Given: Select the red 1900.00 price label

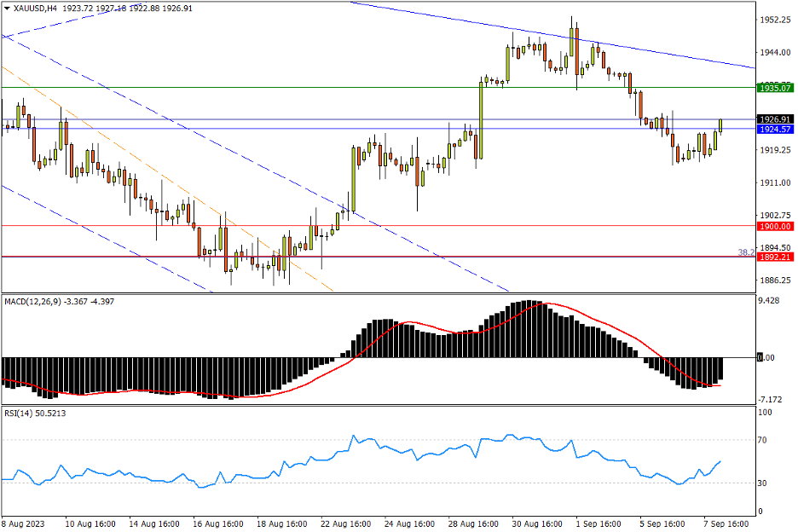Looking at the screenshot, I should [775, 226].
